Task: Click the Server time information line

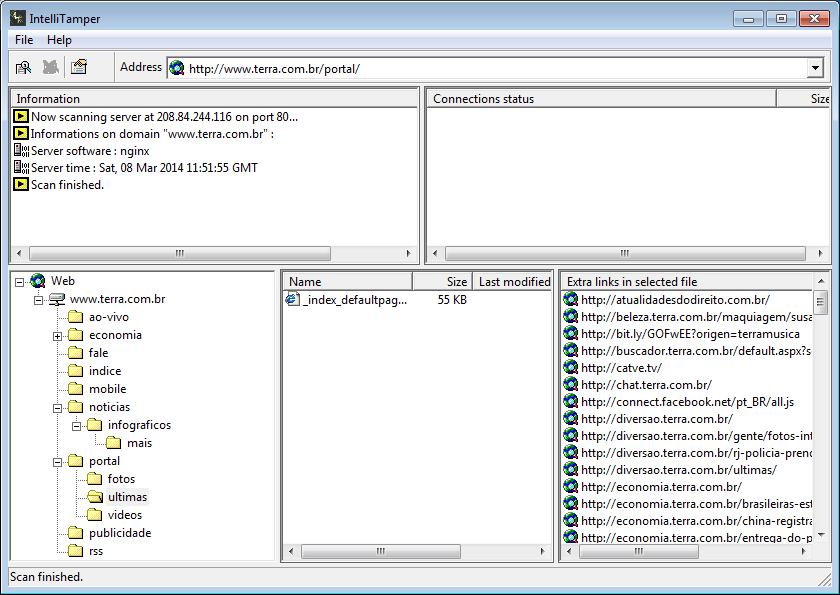Action: pos(144,168)
